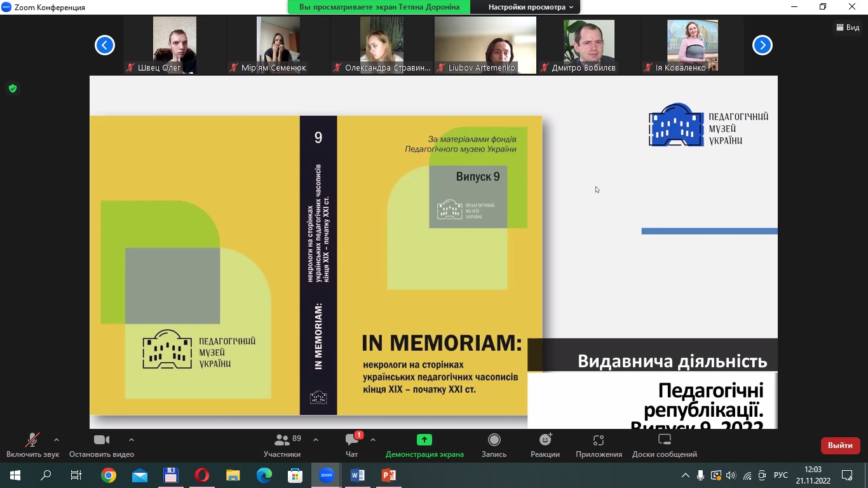The image size is (868, 488).
Task: Leave the meeting with Выйти button
Action: click(840, 445)
